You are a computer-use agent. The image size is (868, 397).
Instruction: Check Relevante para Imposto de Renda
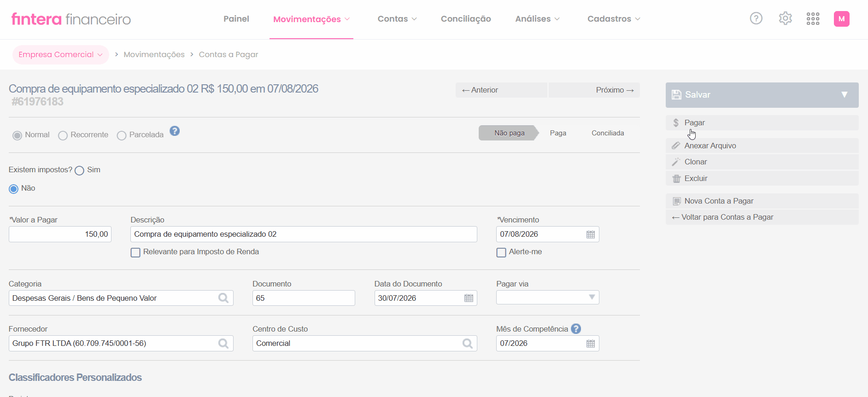click(135, 252)
